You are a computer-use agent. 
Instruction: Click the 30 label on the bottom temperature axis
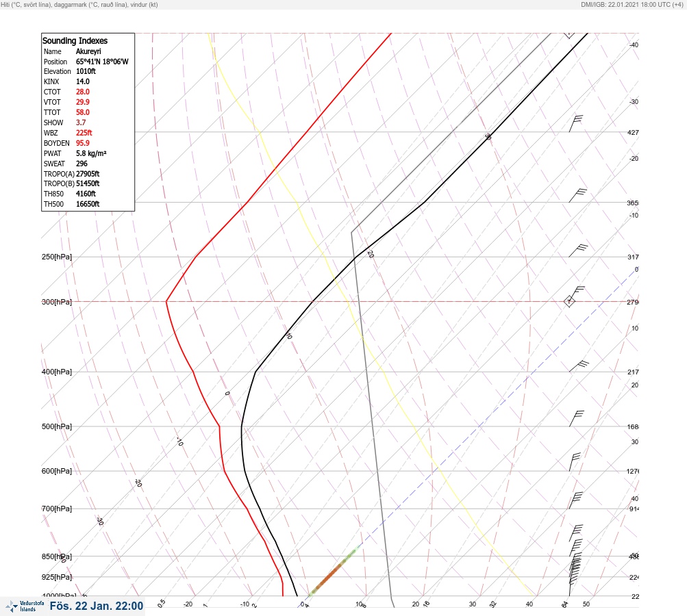click(473, 604)
